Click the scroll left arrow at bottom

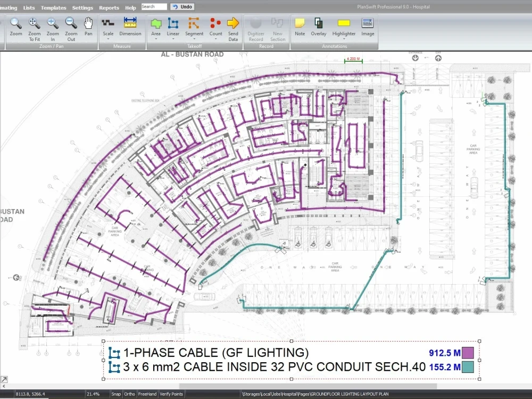coord(4,386)
